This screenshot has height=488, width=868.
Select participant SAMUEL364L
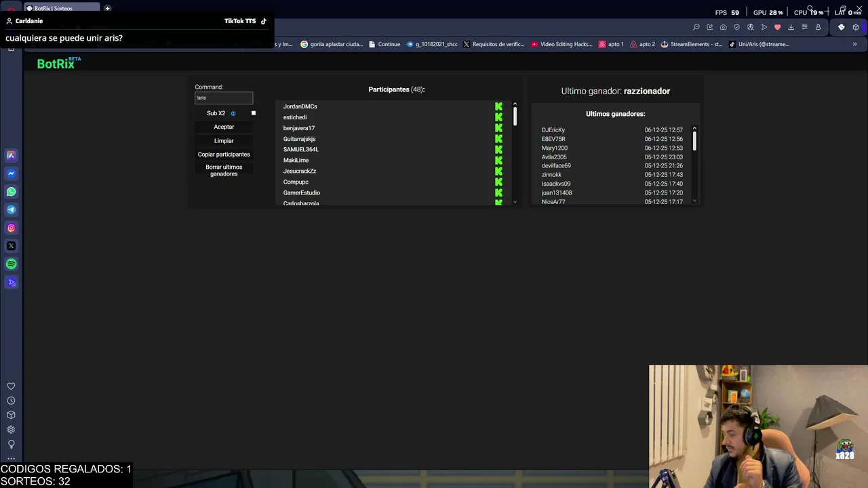pyautogui.click(x=301, y=149)
